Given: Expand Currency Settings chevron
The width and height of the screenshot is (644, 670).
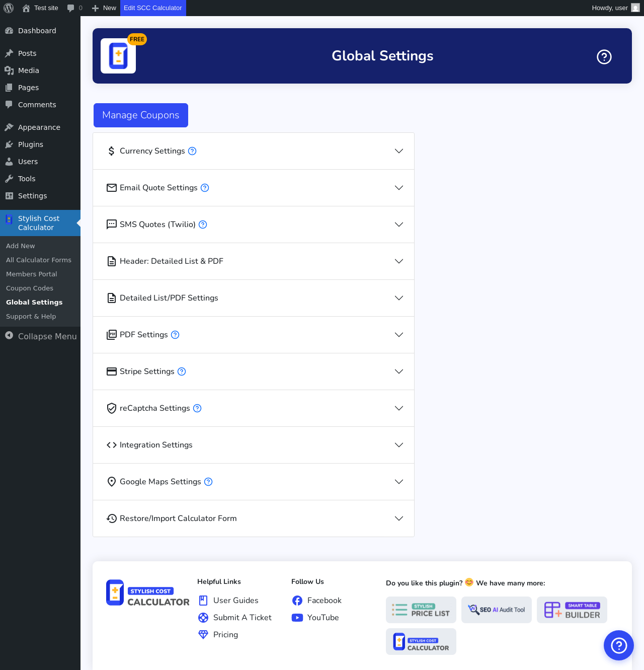Looking at the screenshot, I should [399, 151].
